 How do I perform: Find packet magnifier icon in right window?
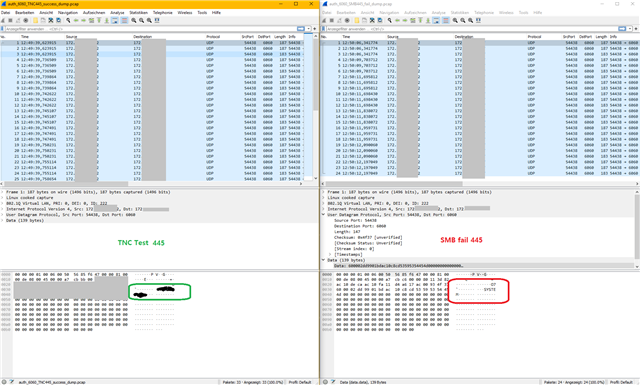(x=389, y=20)
